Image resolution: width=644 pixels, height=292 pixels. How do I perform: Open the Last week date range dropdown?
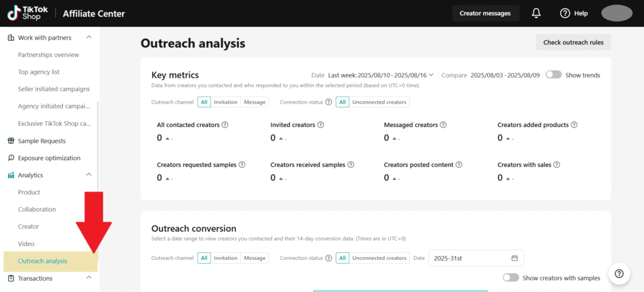380,75
